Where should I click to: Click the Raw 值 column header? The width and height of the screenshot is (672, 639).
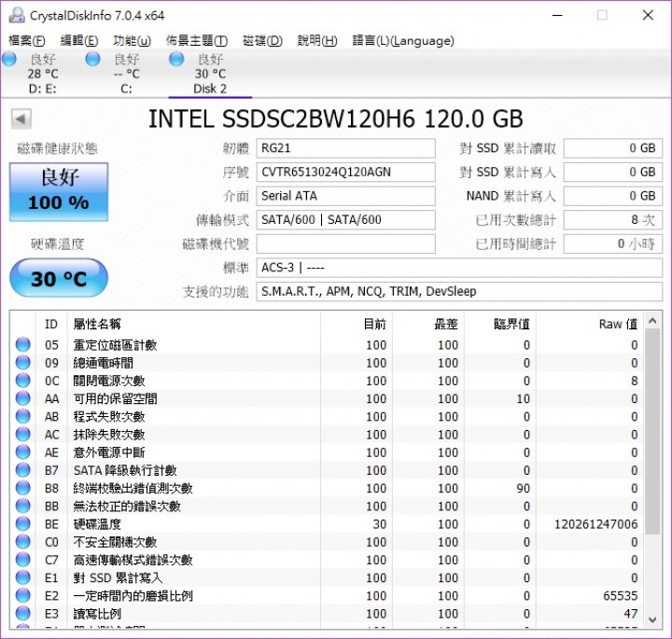(x=590, y=325)
